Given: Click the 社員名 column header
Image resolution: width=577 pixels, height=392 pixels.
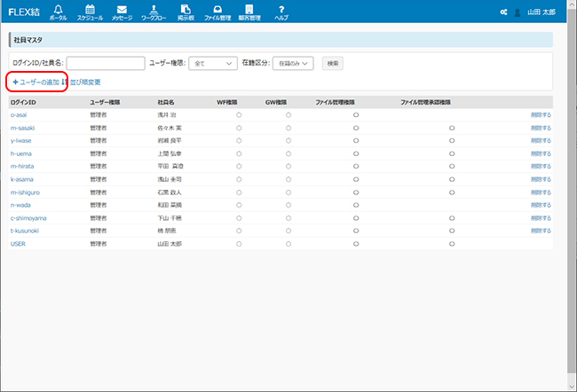Looking at the screenshot, I should tap(166, 102).
